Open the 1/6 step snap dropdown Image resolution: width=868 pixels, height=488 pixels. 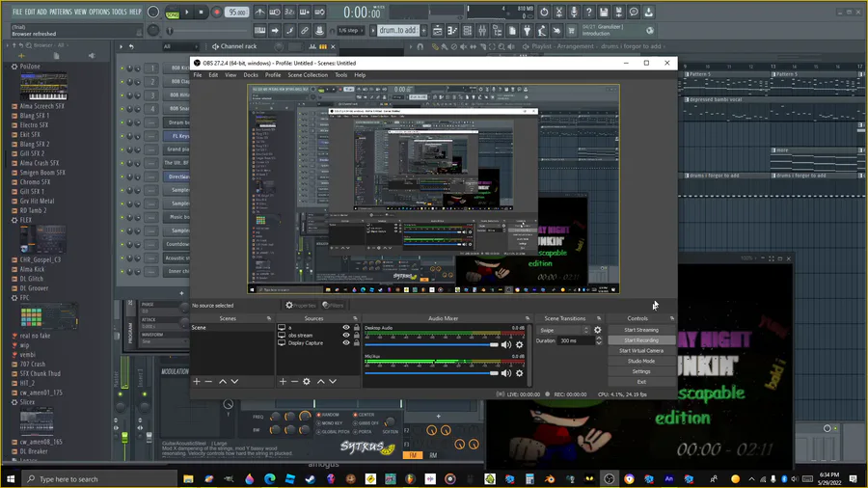pyautogui.click(x=351, y=31)
